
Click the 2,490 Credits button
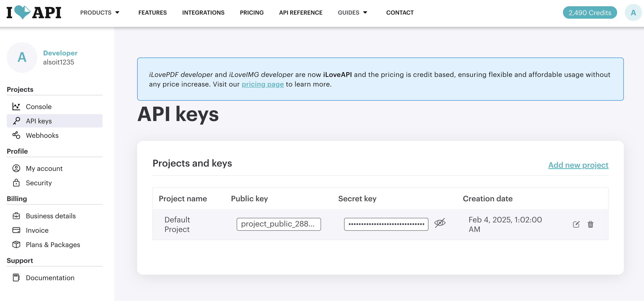(590, 12)
